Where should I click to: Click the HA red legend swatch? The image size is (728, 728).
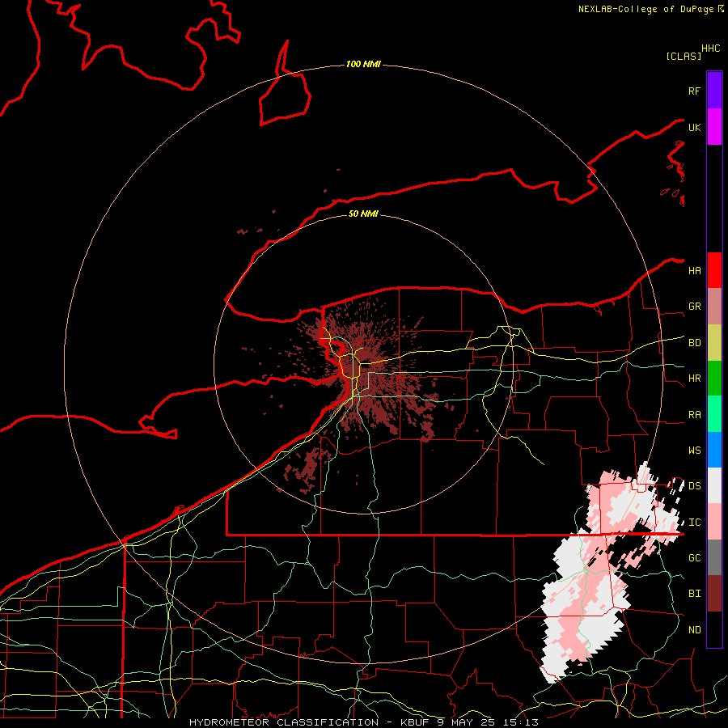pos(714,270)
